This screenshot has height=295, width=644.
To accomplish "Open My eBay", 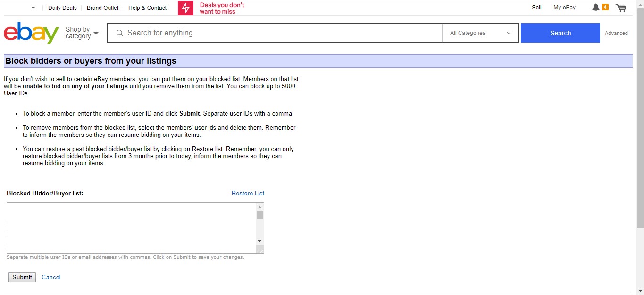I will [x=564, y=8].
